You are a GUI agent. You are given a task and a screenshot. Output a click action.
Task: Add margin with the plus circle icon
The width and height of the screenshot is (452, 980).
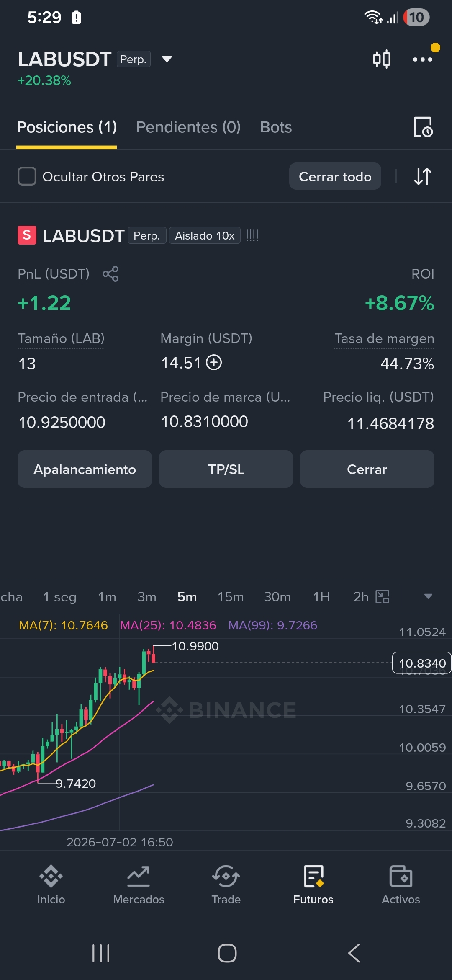[214, 362]
